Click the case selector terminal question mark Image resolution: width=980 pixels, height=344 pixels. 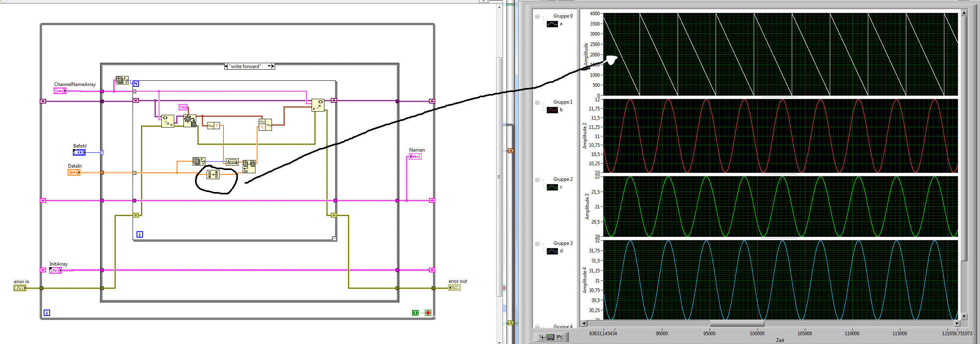click(102, 152)
